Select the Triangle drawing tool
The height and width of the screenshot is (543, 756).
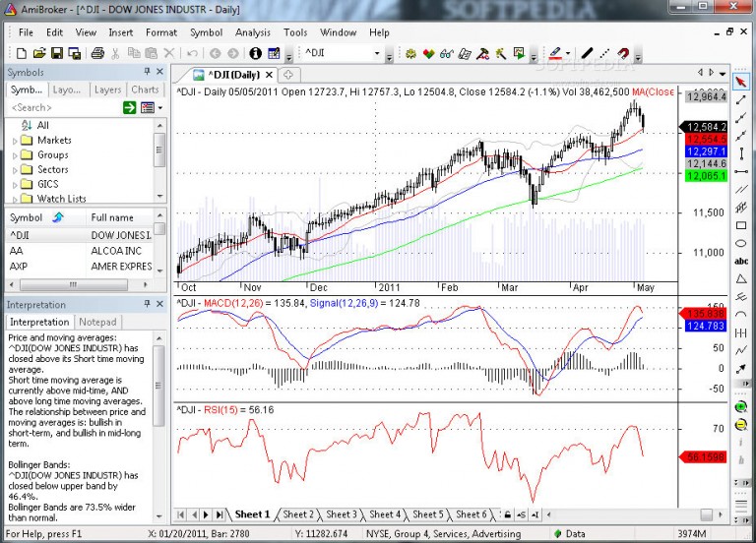point(741,279)
